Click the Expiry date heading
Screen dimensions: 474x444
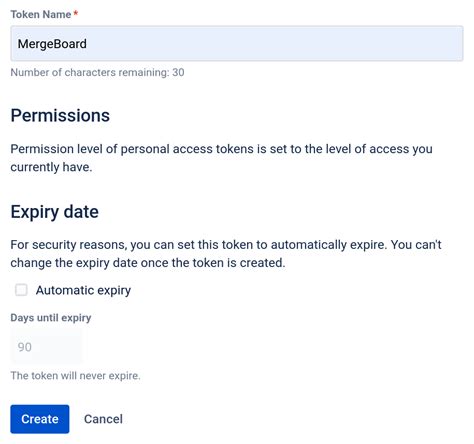[54, 212]
